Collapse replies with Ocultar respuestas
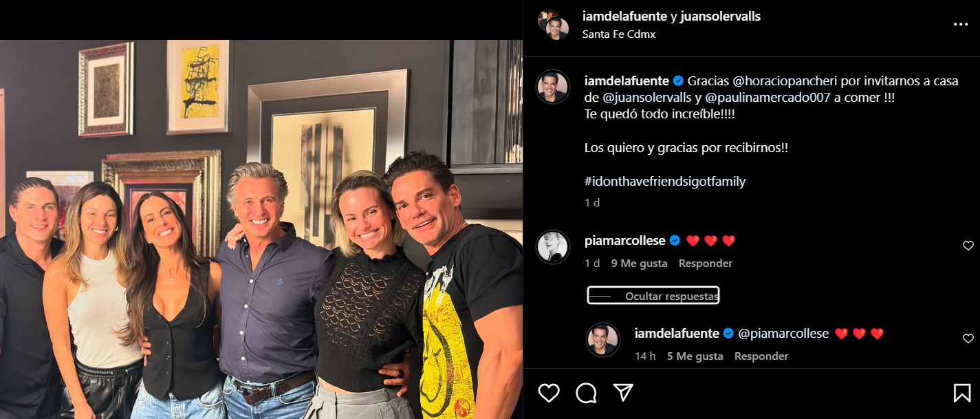This screenshot has height=419, width=980. [653, 296]
